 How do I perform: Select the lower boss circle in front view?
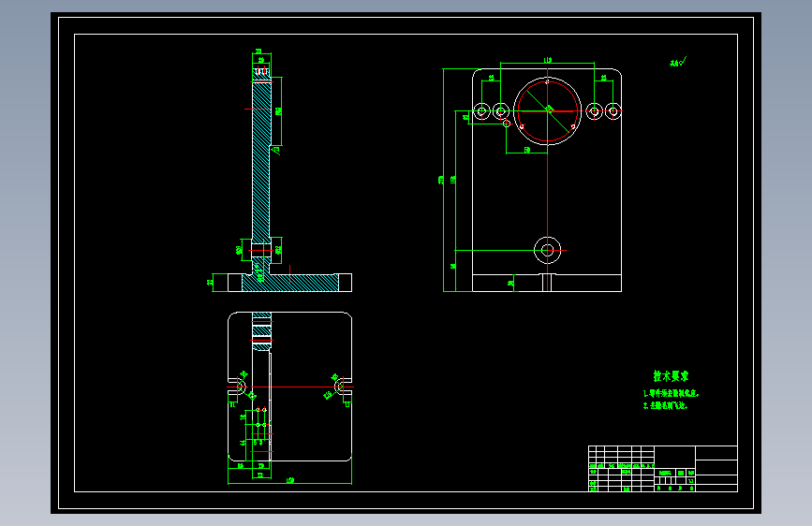tap(547, 251)
